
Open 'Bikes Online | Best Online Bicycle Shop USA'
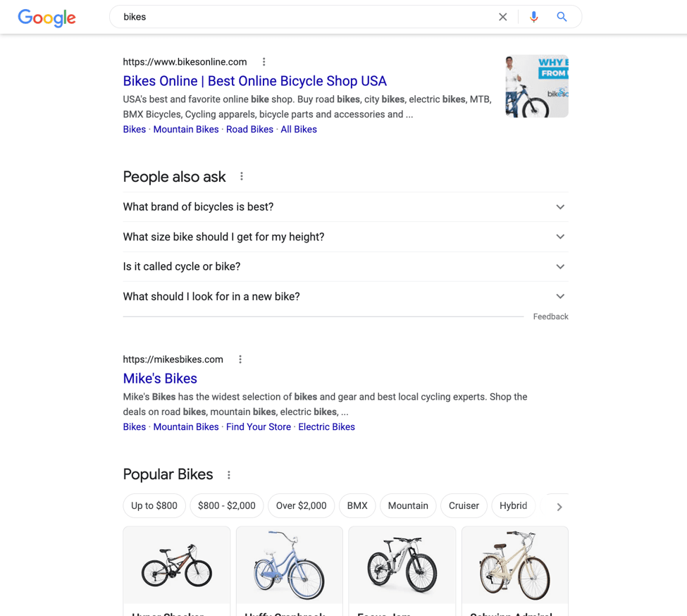coord(254,81)
